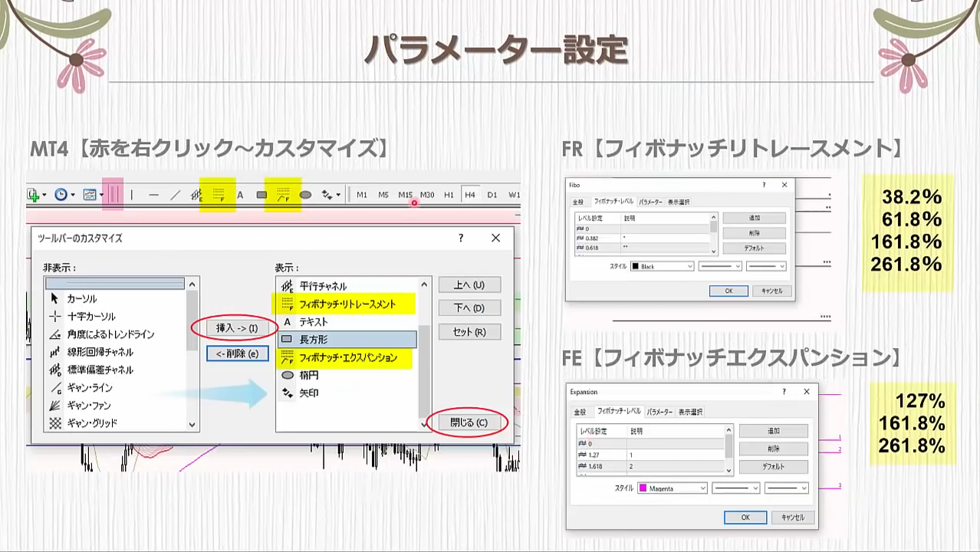Switch chart to H4 timeframe
980x552 pixels.
click(x=469, y=195)
